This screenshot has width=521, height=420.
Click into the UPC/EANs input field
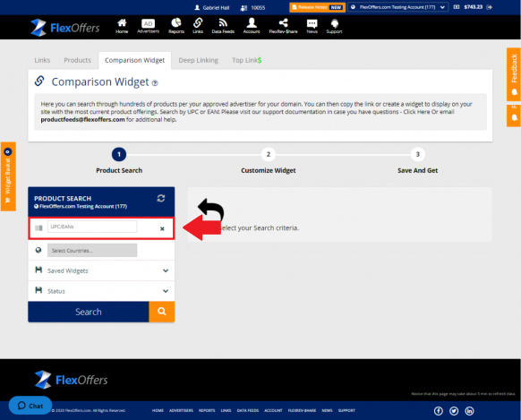pos(92,227)
